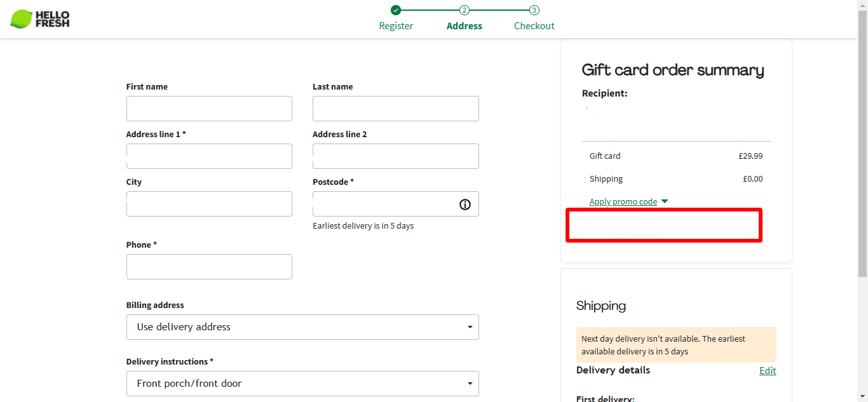868x402 pixels.
Task: Click the Apply promo code link
Action: pos(623,202)
